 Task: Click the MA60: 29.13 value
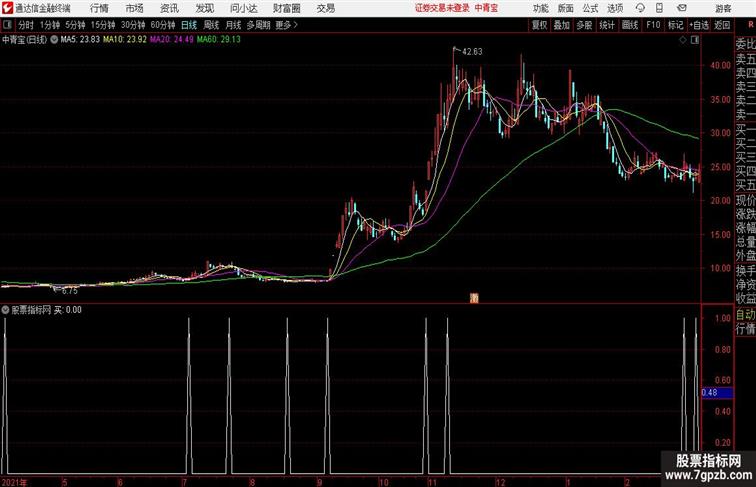pyautogui.click(x=218, y=40)
